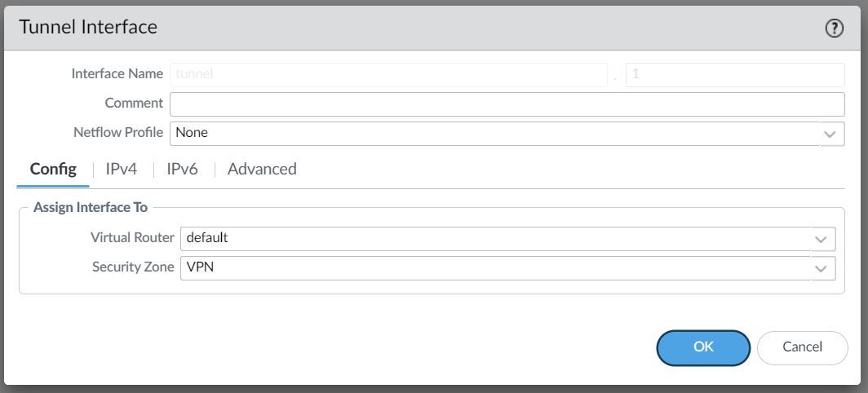The height and width of the screenshot is (393, 868).
Task: Click the Security Zone label
Action: (x=133, y=267)
